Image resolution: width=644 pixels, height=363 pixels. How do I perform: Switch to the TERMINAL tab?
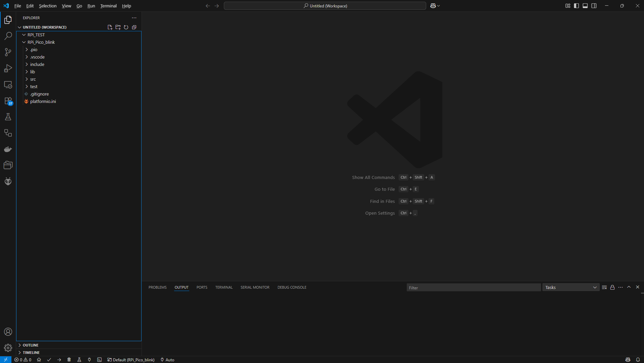click(x=224, y=287)
